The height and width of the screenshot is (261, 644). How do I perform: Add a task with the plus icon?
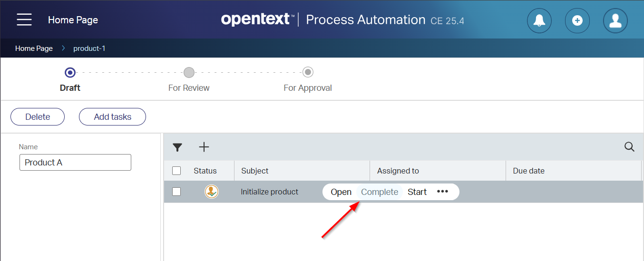204,147
